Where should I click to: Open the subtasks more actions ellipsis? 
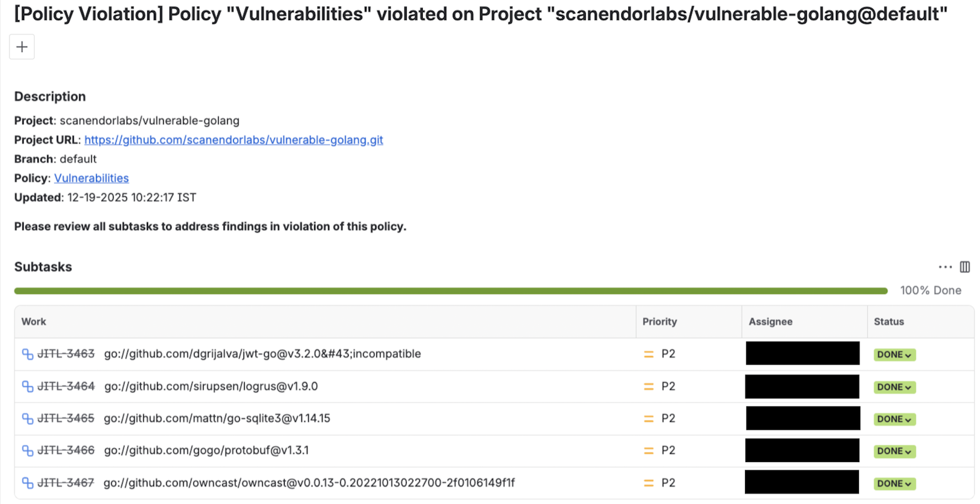945,267
